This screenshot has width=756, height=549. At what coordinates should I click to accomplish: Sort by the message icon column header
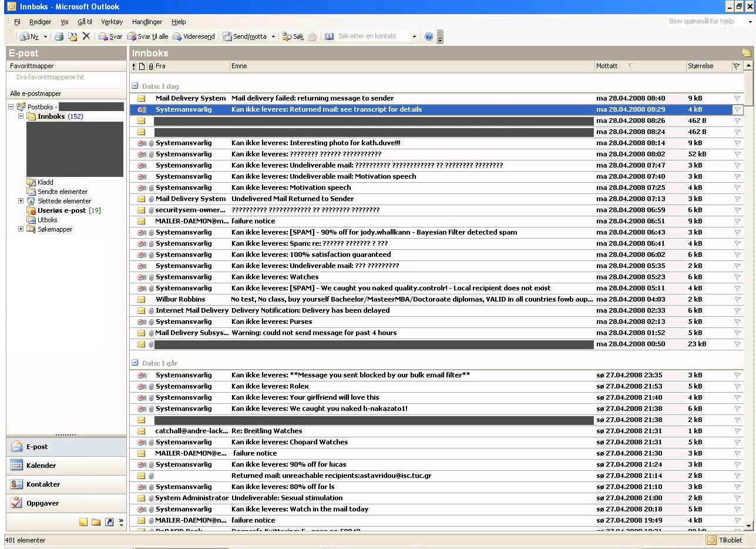(142, 66)
